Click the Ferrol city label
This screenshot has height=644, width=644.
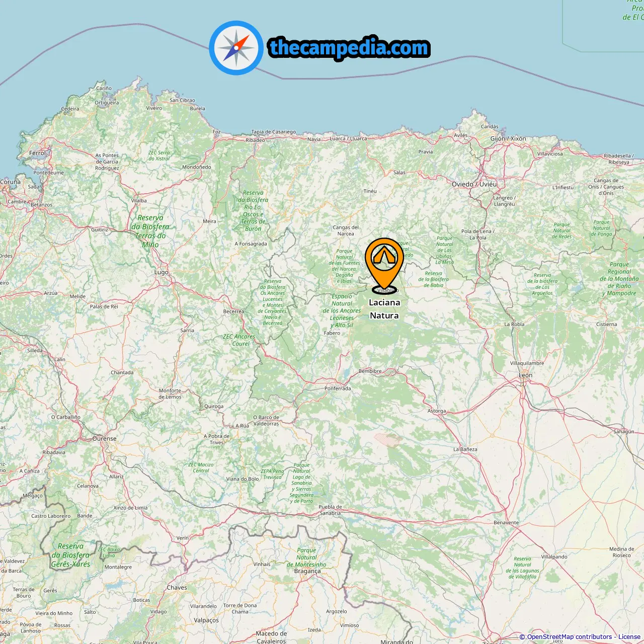click(37, 153)
